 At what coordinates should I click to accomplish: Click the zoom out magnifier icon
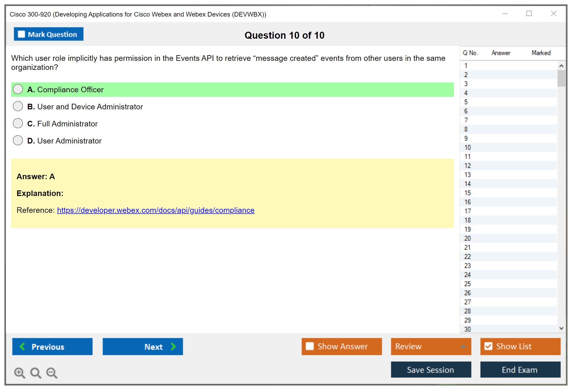(52, 373)
